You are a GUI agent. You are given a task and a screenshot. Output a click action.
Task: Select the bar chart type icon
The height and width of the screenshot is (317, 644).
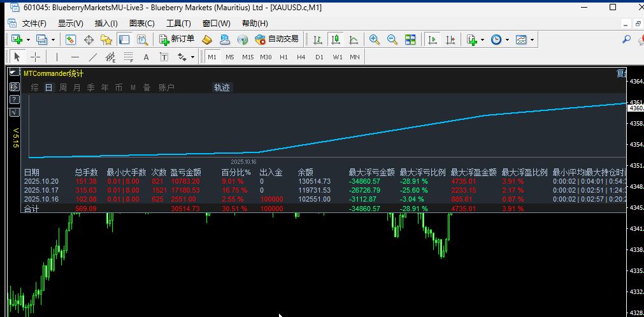click(x=317, y=40)
